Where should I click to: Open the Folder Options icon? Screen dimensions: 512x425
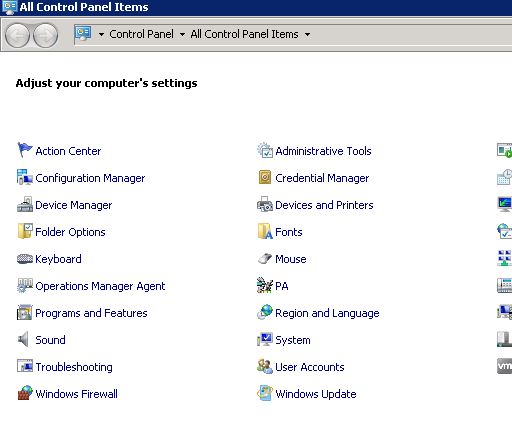(x=25, y=231)
